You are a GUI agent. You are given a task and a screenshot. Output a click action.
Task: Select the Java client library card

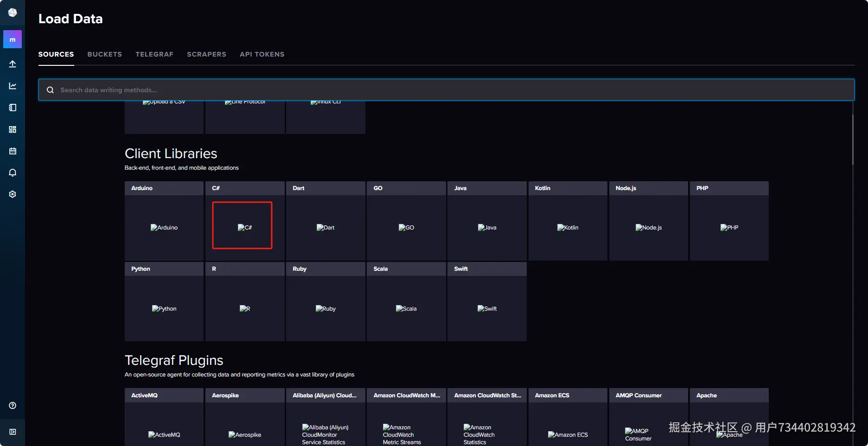(487, 221)
